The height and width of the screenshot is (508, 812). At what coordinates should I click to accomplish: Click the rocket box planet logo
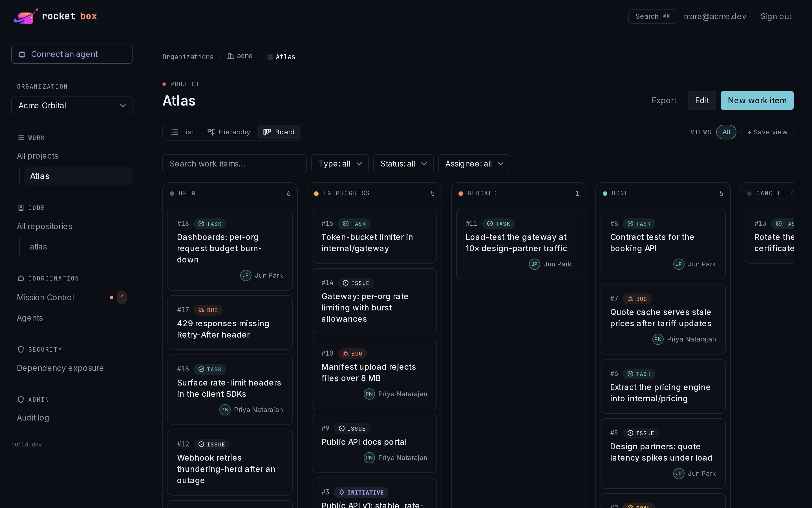click(x=25, y=16)
